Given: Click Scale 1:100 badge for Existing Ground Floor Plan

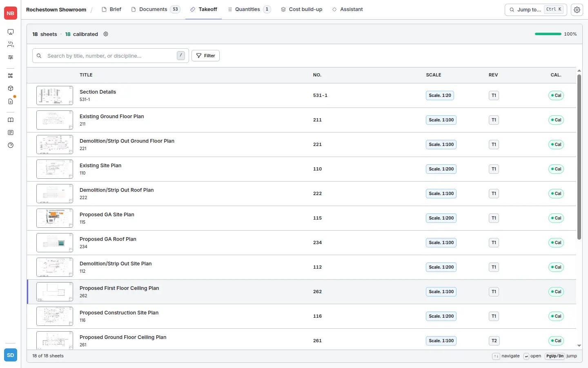Looking at the screenshot, I should click(x=441, y=120).
